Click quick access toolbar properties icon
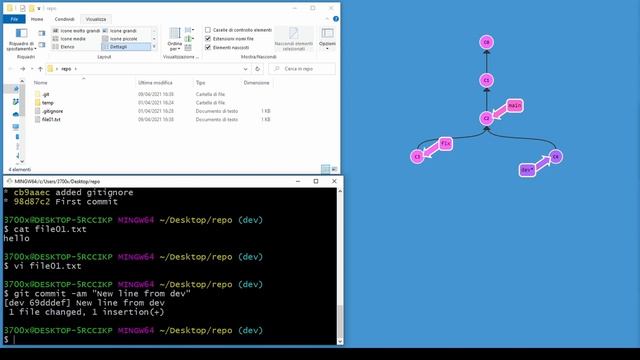 point(23,8)
